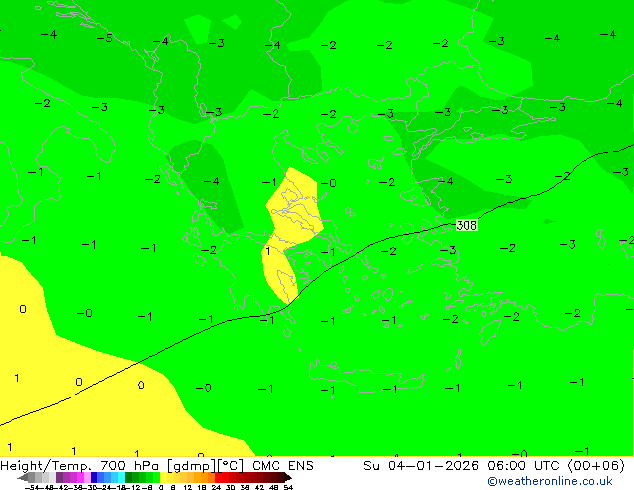634x490 pixels.
Task: Click the '(00+06)' forecast offset text
Action: pos(596,466)
